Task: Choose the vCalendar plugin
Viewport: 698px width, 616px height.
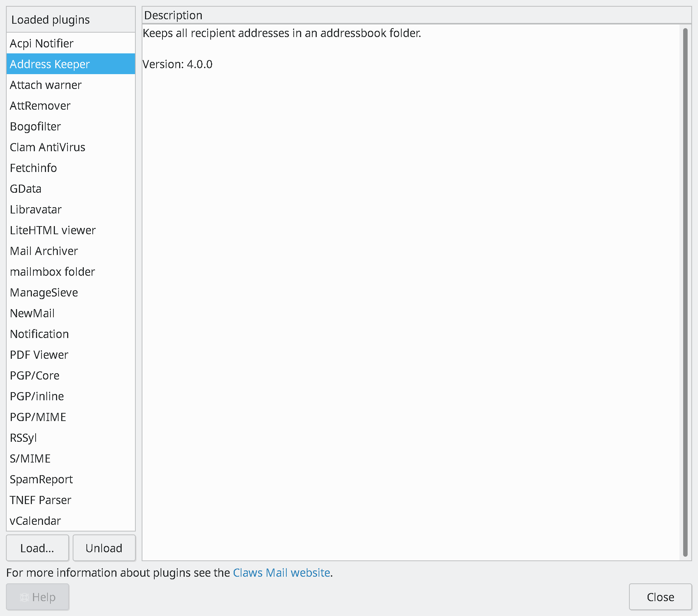Action: (35, 521)
